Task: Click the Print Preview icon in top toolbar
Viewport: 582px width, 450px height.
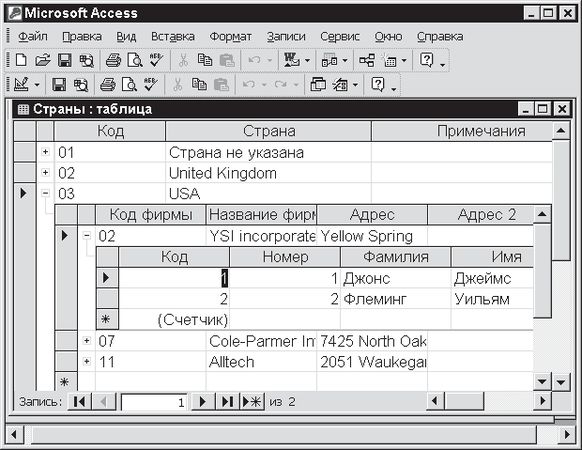Action: click(x=135, y=60)
